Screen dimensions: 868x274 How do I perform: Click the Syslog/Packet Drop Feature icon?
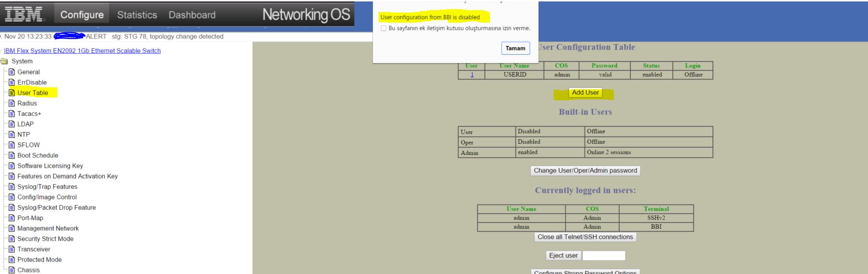(12, 207)
